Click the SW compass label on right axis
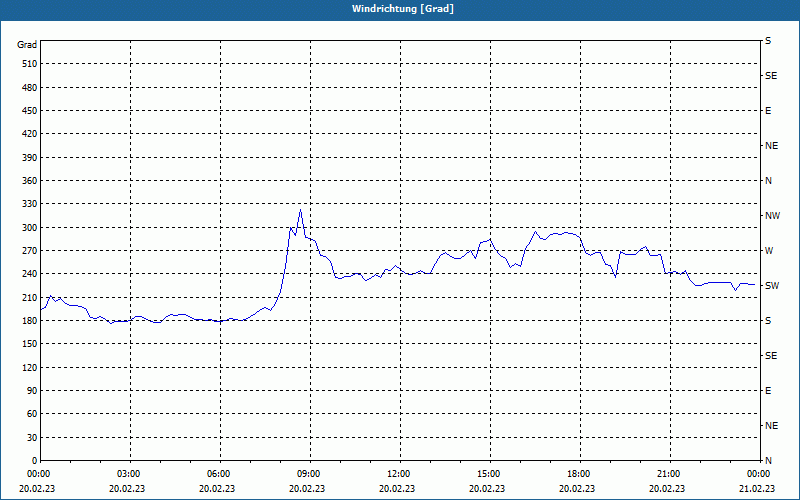The image size is (800, 500). point(772,286)
